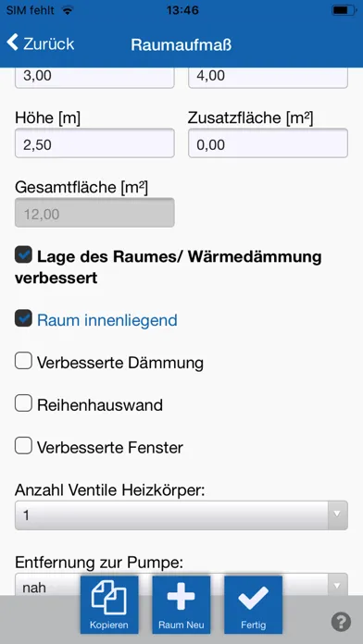This screenshot has height=644, width=363.
Task: Uncheck the Raum innenliegend checkbox
Action: 23,318
